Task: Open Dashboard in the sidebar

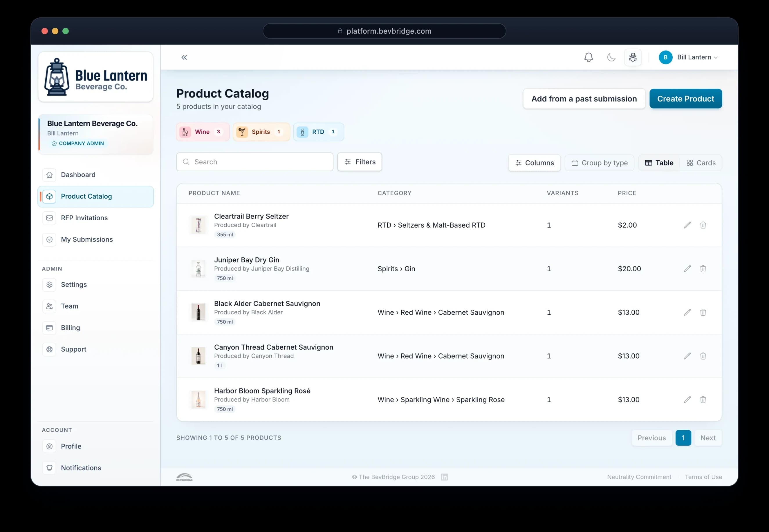Action: pos(95,175)
